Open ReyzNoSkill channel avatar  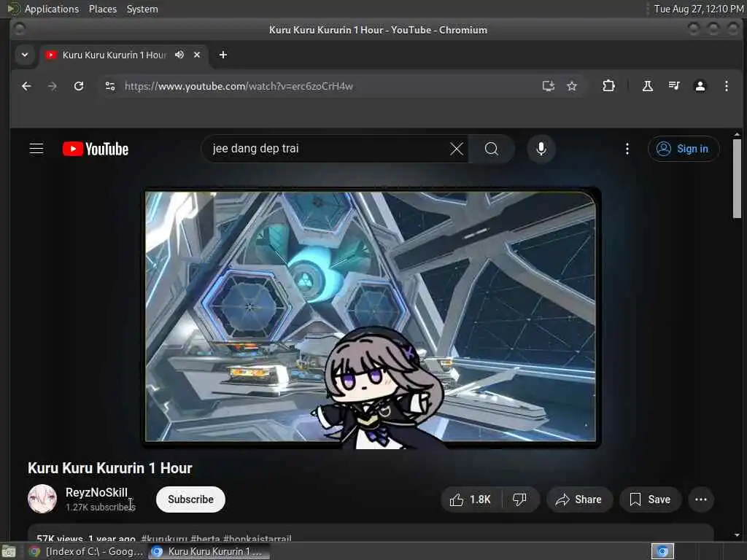click(x=42, y=499)
